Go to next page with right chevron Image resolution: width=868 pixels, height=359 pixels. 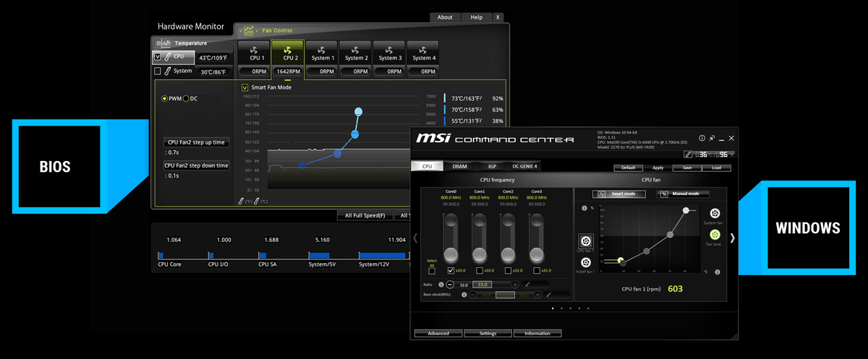732,238
